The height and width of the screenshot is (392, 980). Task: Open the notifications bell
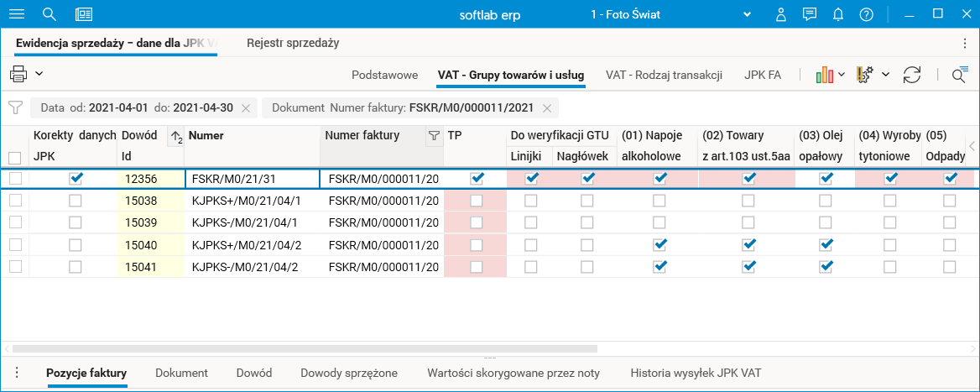tap(837, 14)
